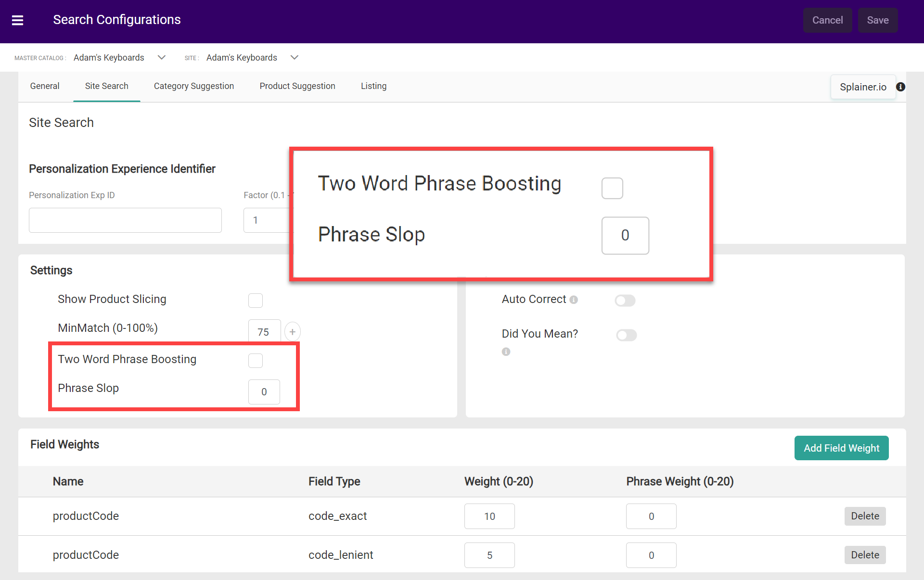
Task: Enable the Show Product Slicing checkbox
Action: (x=256, y=300)
